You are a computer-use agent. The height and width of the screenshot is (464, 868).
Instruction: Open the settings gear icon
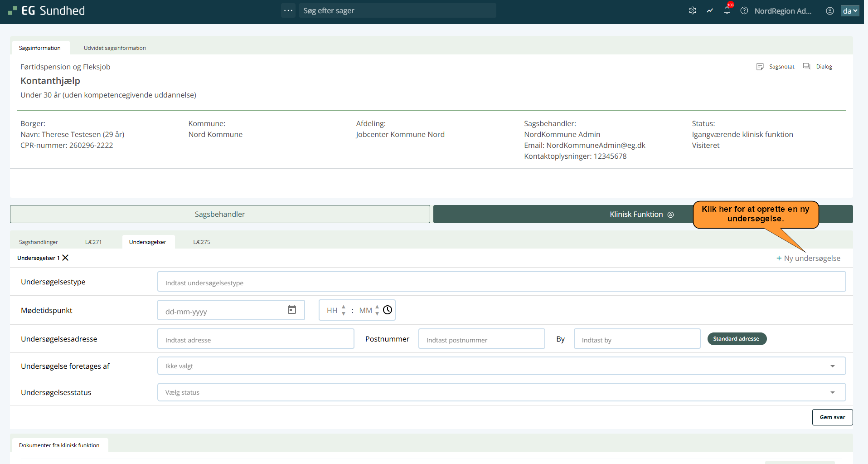[692, 10]
